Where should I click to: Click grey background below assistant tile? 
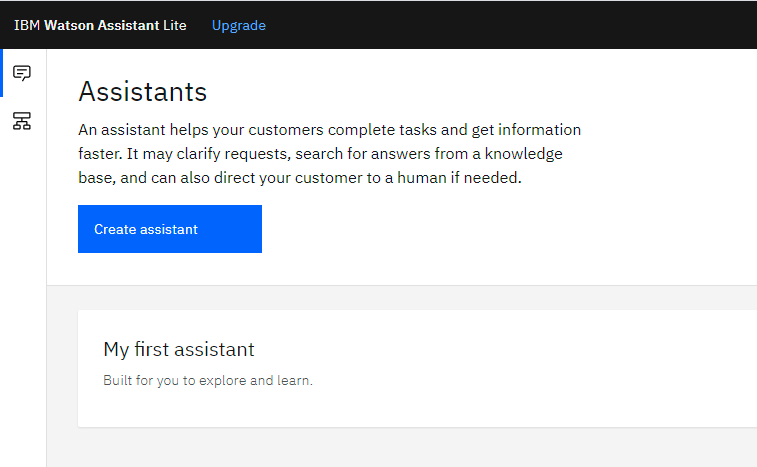[402, 448]
